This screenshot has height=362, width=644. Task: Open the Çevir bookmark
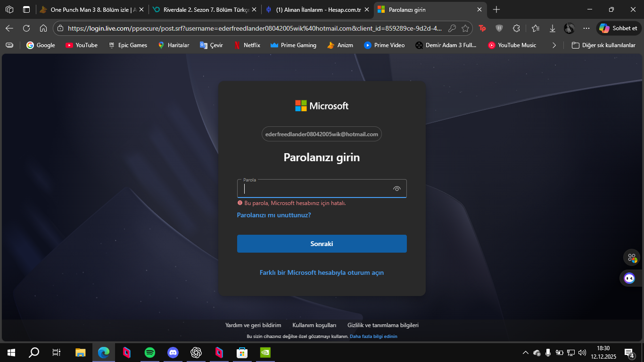point(211,45)
